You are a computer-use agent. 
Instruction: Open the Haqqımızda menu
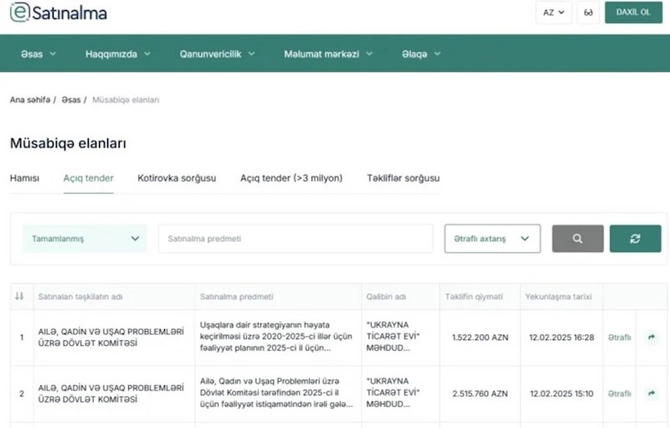(x=118, y=54)
